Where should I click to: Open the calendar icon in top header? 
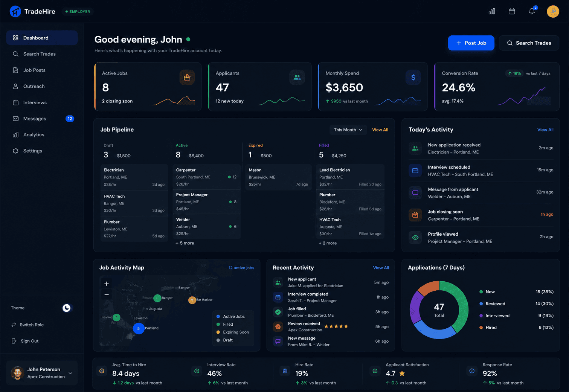click(512, 11)
